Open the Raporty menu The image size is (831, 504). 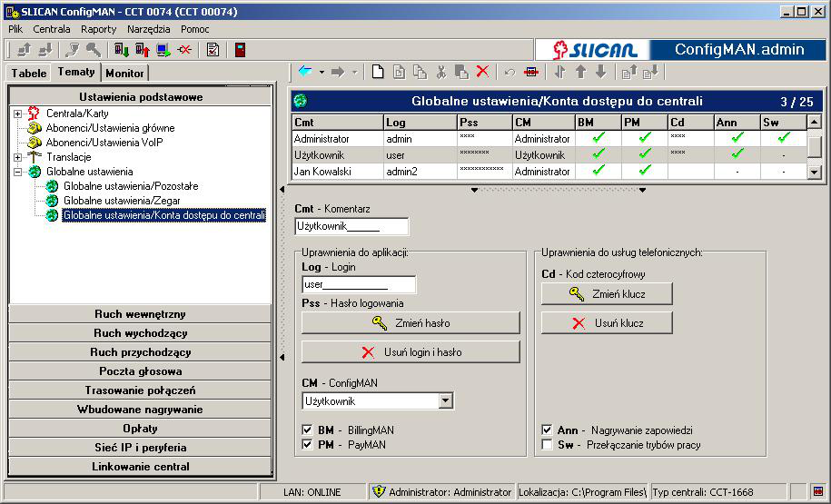tap(99, 29)
